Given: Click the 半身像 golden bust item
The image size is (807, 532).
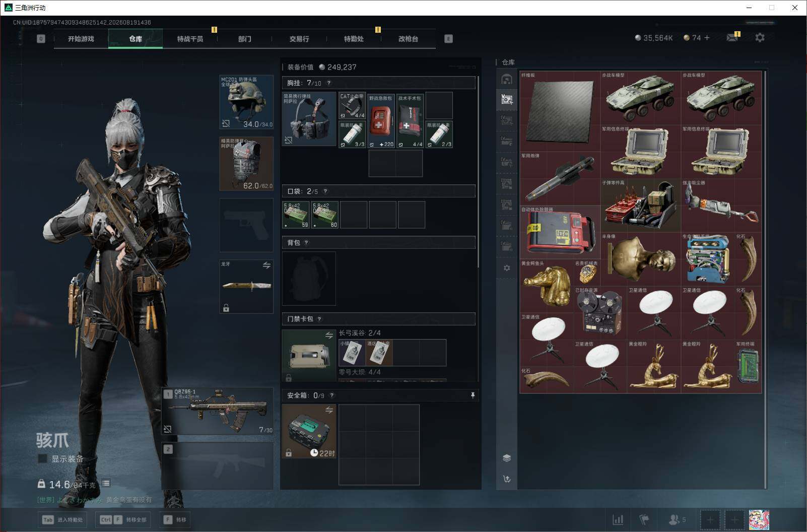Looking at the screenshot, I should [640, 259].
